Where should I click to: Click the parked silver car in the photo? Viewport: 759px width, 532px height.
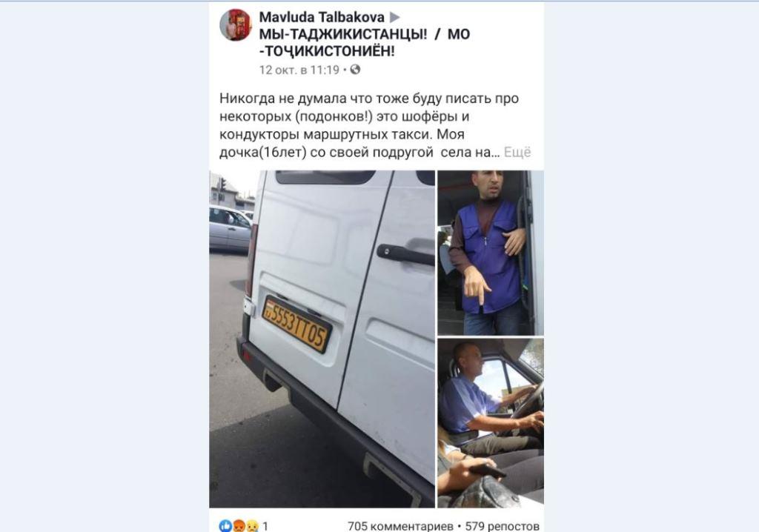[230, 227]
